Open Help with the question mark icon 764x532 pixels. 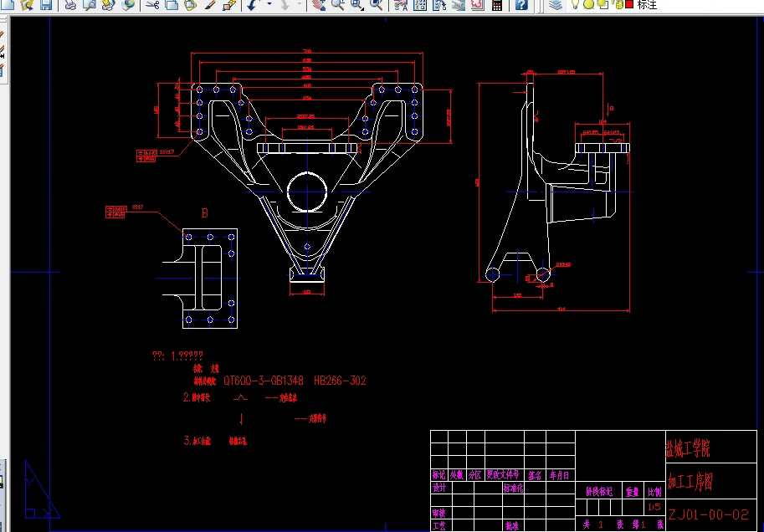click(521, 5)
